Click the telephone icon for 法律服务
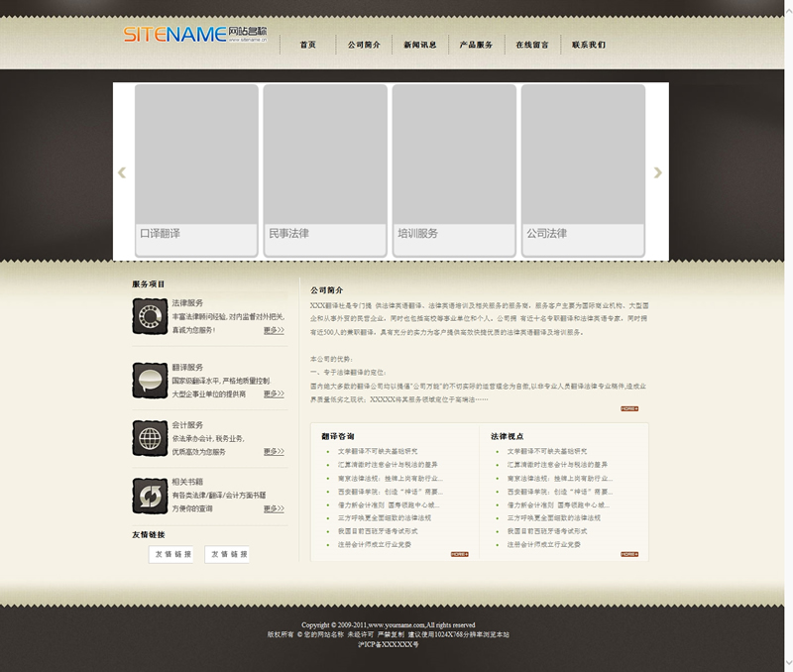Image resolution: width=793 pixels, height=672 pixels. click(x=150, y=316)
